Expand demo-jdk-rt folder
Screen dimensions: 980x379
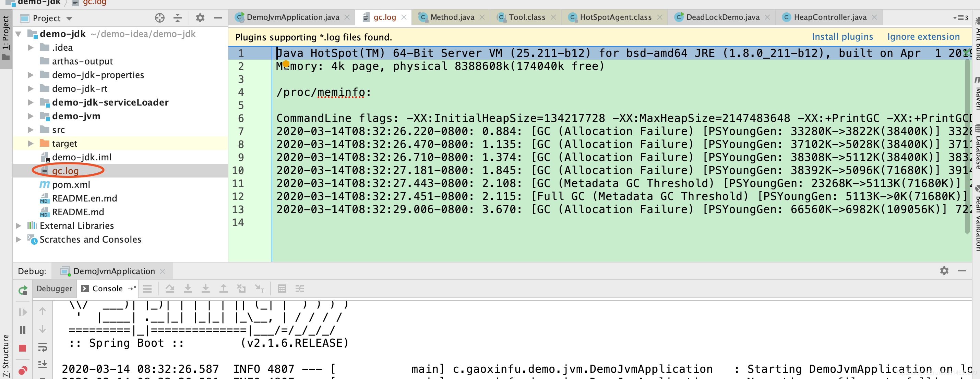31,88
